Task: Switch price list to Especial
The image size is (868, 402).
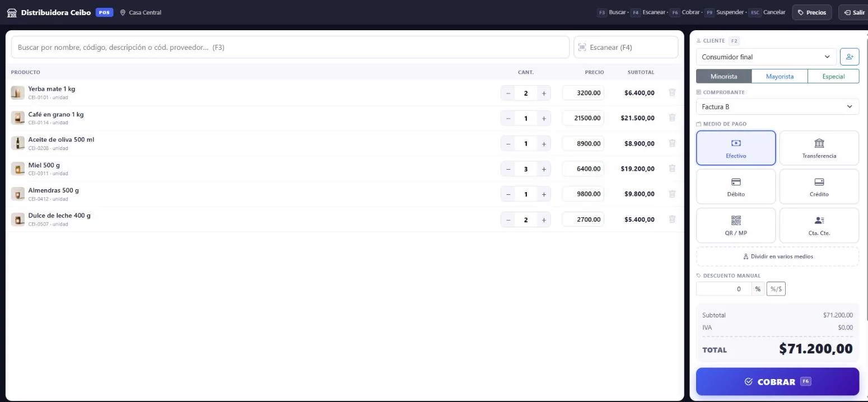Action: point(833,77)
